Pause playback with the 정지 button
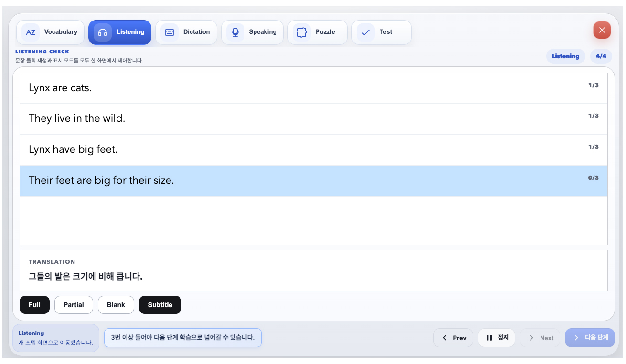 pos(497,338)
